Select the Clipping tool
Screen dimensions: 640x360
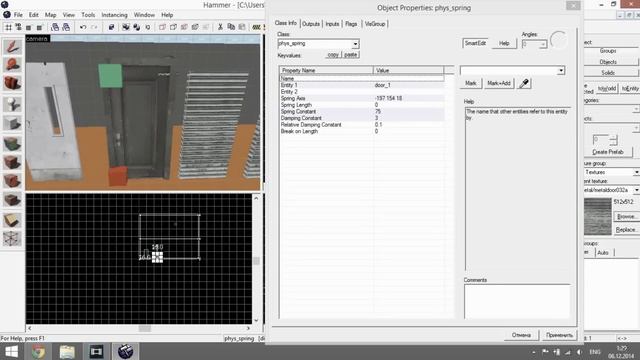[x=12, y=220]
